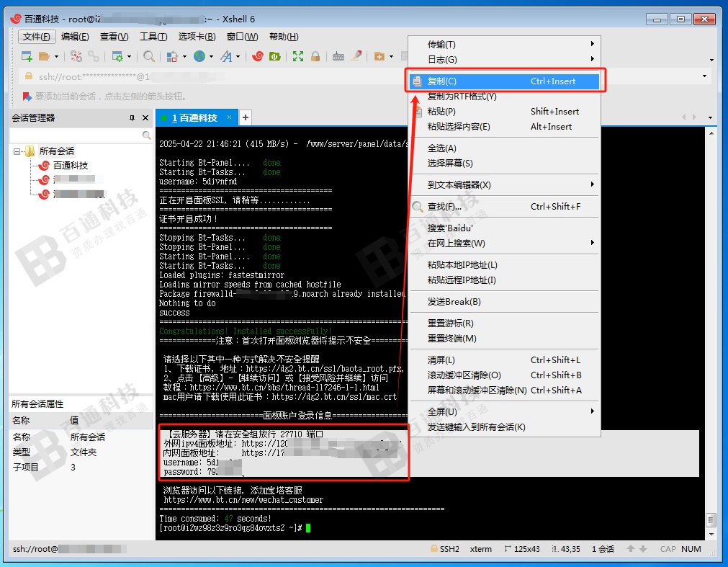This screenshot has width=728, height=567.
Task: Open dropdown arrow next to globe icon
Action: (x=211, y=57)
